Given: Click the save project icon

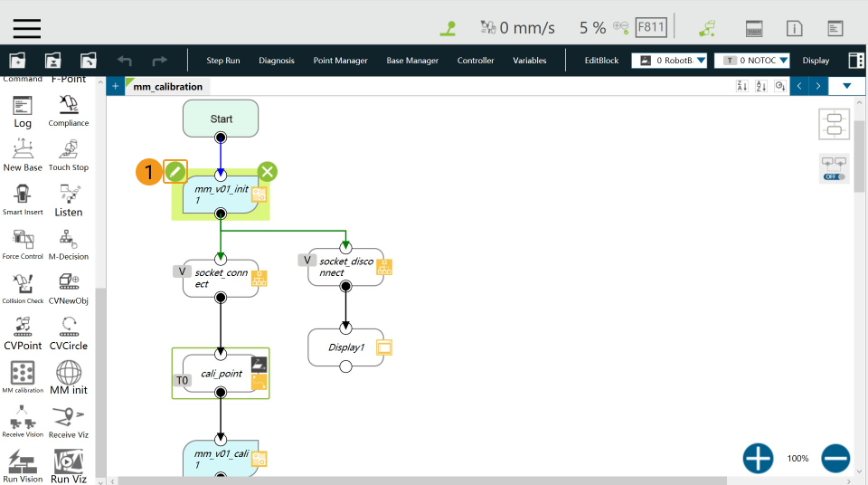Looking at the screenshot, I should [x=52, y=60].
